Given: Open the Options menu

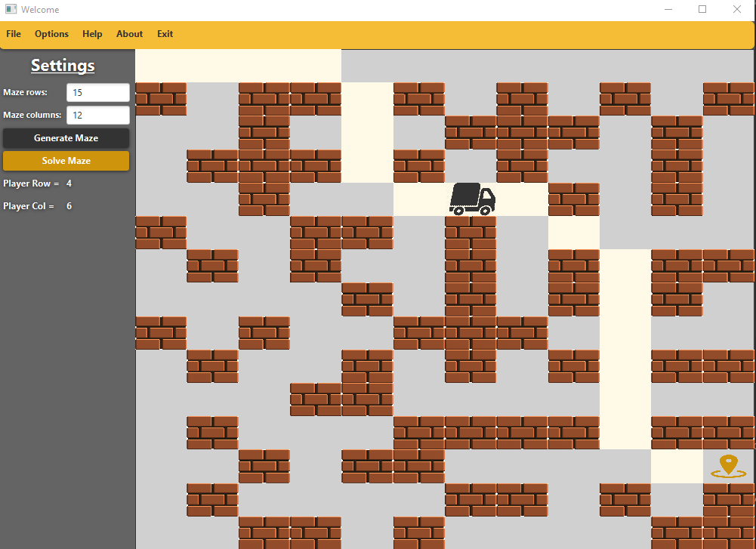Looking at the screenshot, I should 51,34.
